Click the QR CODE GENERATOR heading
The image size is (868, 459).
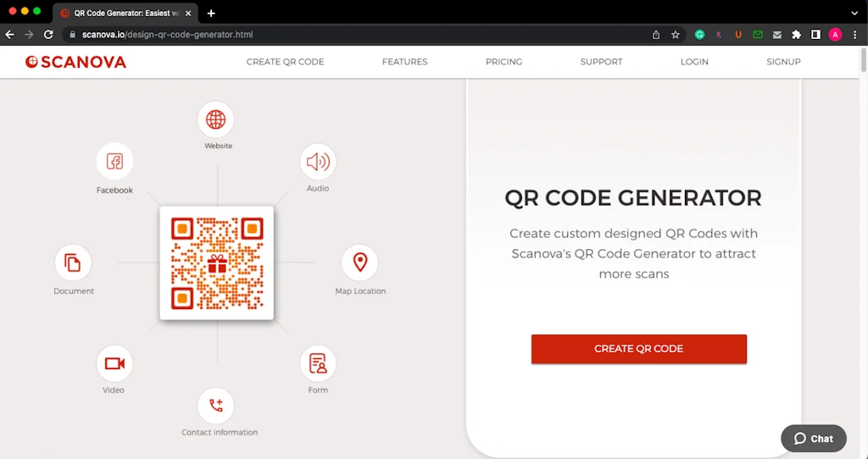(x=633, y=198)
